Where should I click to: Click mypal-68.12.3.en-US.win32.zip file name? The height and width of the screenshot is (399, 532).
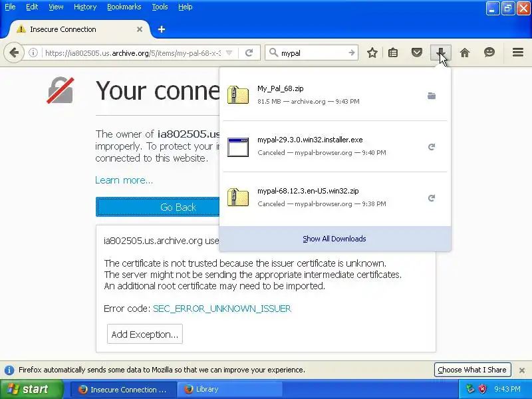coord(308,191)
